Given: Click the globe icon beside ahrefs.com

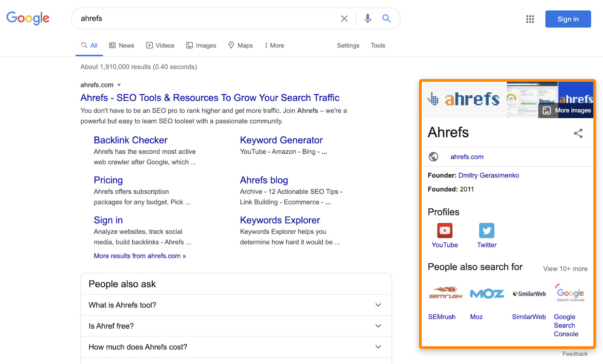Looking at the screenshot, I should tap(433, 156).
